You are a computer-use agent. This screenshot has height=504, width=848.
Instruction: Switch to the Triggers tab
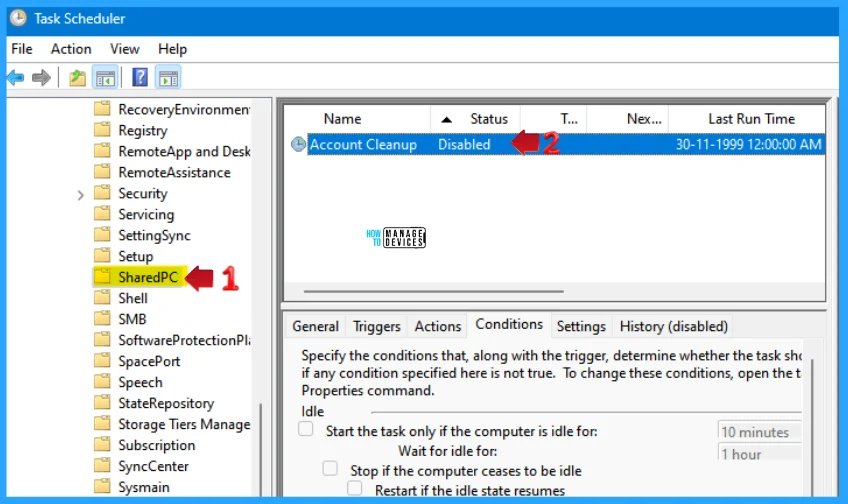point(376,327)
